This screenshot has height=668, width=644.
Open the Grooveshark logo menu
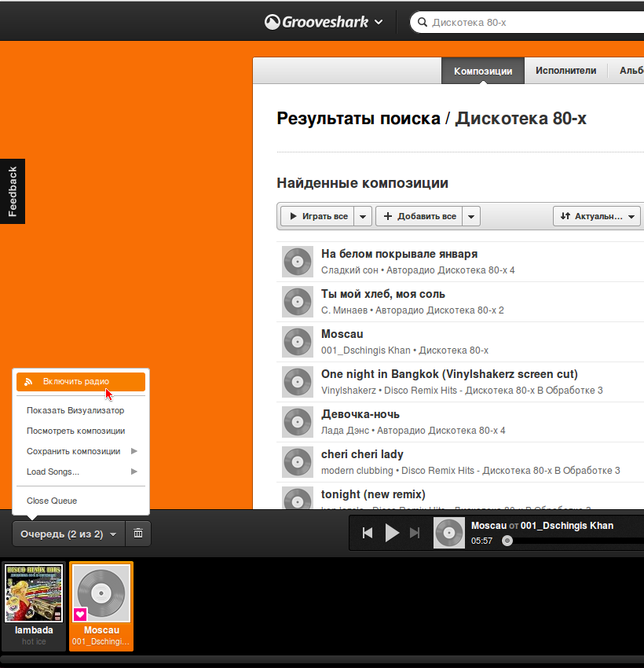(324, 22)
